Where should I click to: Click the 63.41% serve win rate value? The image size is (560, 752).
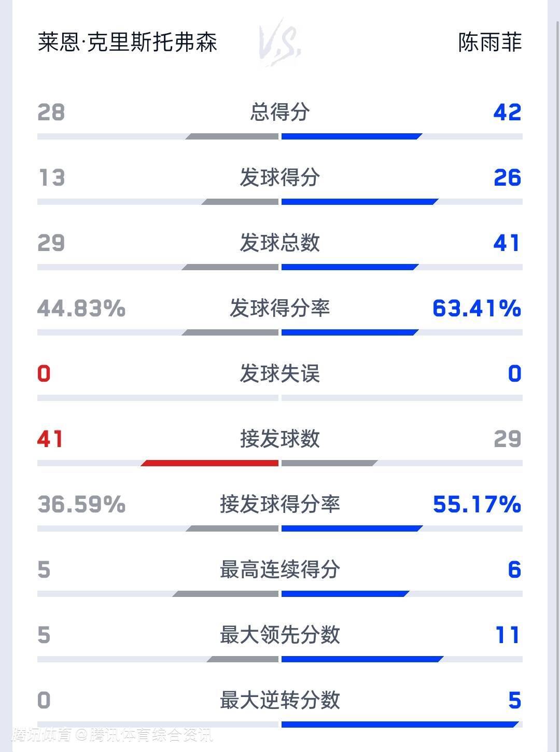(477, 308)
